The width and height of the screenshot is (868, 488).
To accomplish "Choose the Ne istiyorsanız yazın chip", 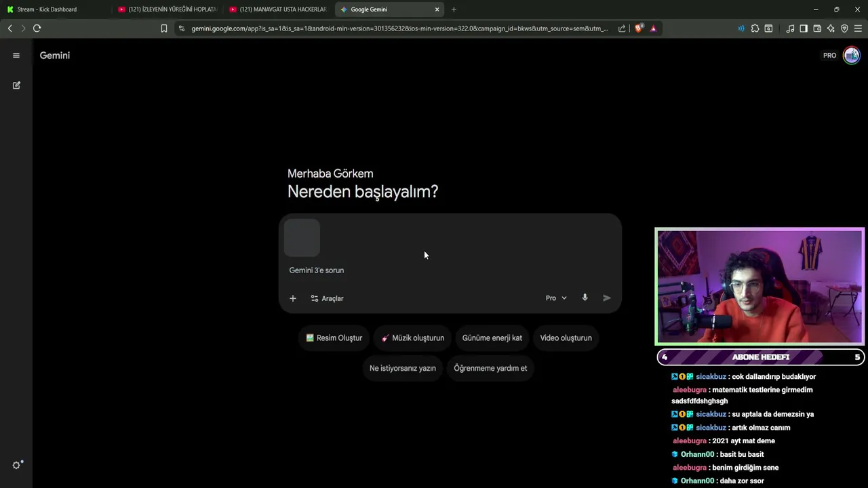I will click(x=403, y=368).
